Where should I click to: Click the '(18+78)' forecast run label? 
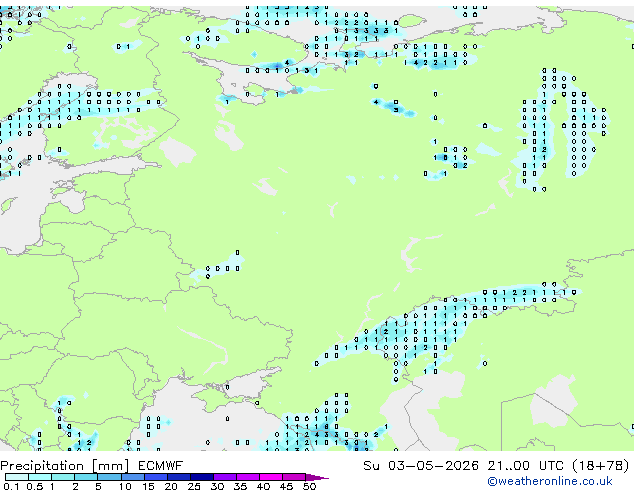[x=601, y=466]
